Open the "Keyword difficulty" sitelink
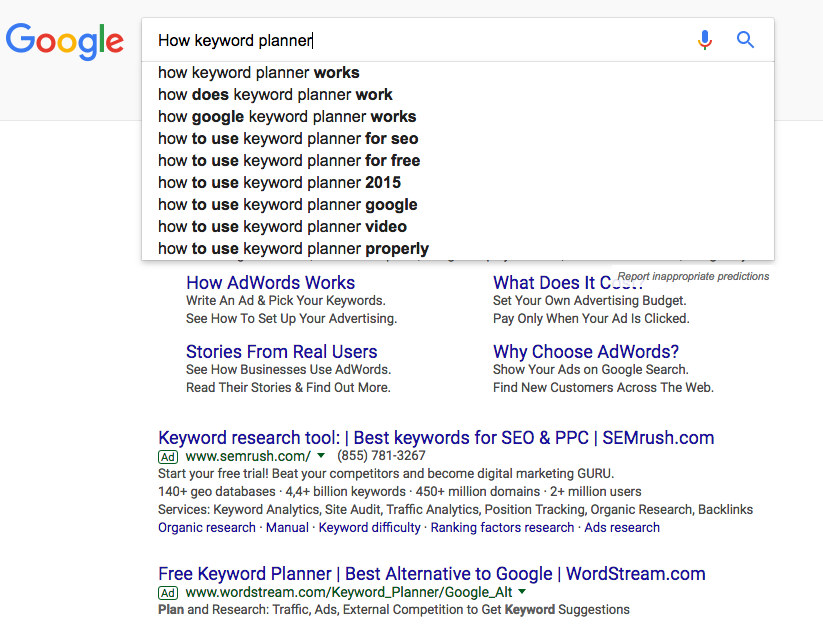823x637 pixels. [370, 527]
